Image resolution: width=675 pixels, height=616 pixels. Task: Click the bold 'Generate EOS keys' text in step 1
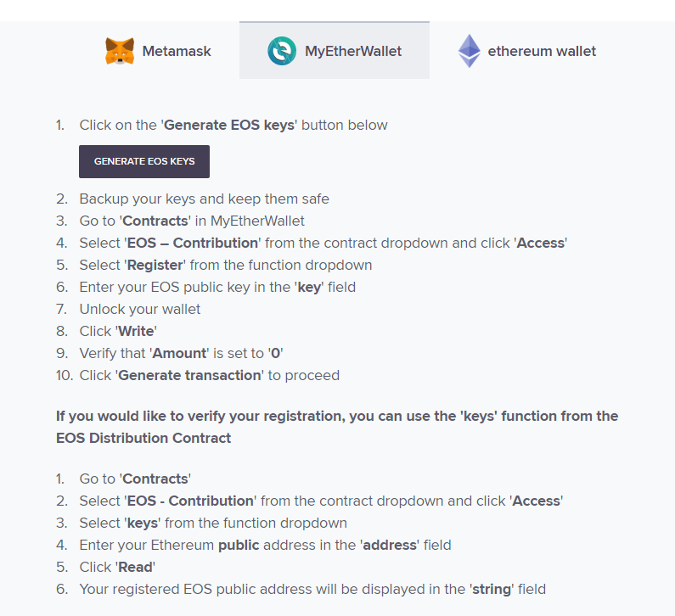pyautogui.click(x=229, y=125)
